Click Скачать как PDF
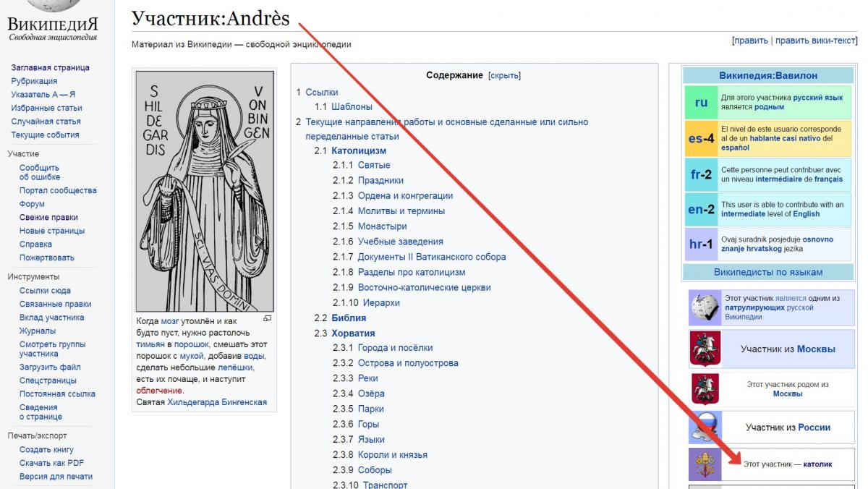Image resolution: width=868 pixels, height=489 pixels. click(x=51, y=463)
